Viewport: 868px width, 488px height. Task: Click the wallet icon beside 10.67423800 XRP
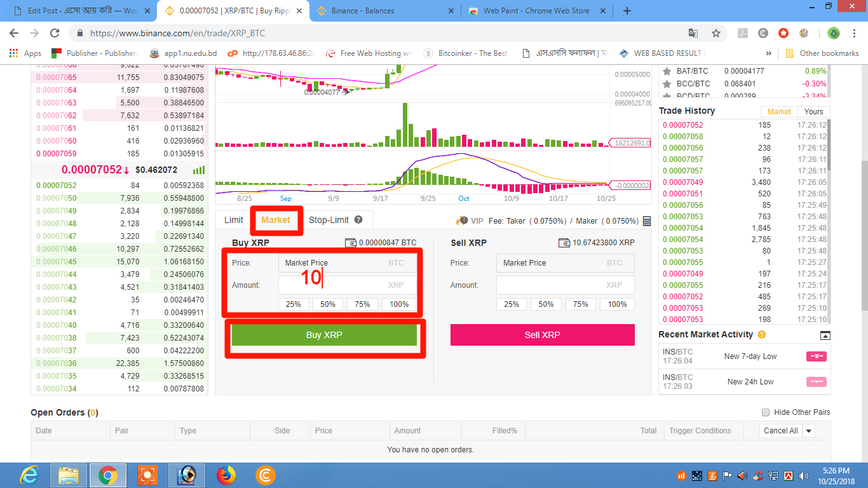point(564,243)
